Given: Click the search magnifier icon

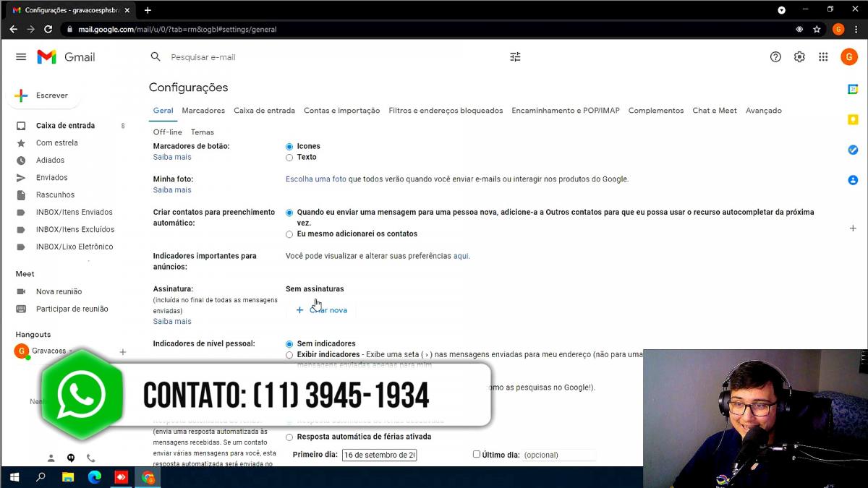Looking at the screenshot, I should (156, 57).
